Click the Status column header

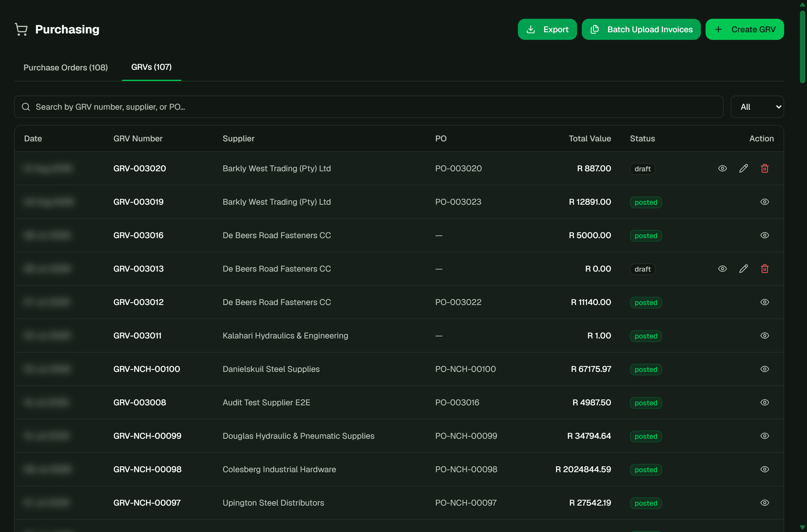[x=642, y=138]
